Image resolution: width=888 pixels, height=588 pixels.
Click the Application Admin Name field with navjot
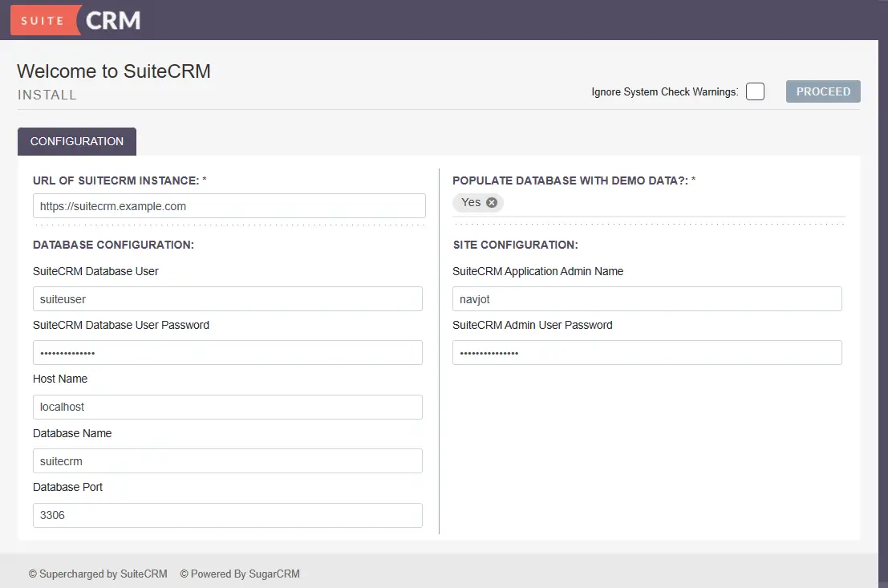647,299
